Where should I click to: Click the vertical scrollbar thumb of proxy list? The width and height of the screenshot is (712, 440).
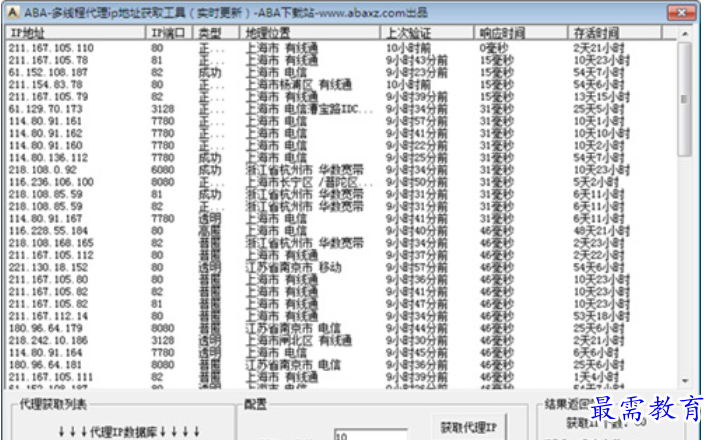[685, 99]
